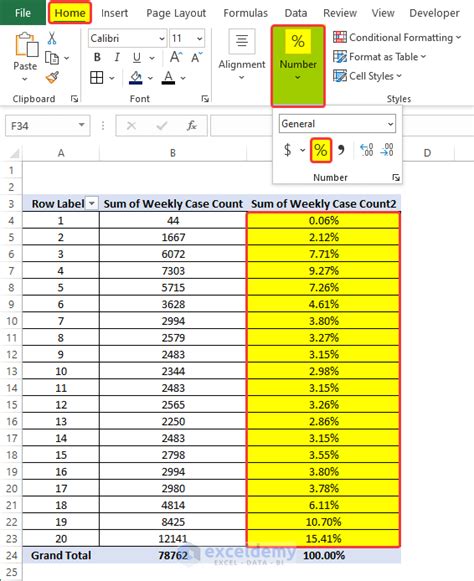Open the Formulas tab
474x581 pixels.
[x=245, y=13]
